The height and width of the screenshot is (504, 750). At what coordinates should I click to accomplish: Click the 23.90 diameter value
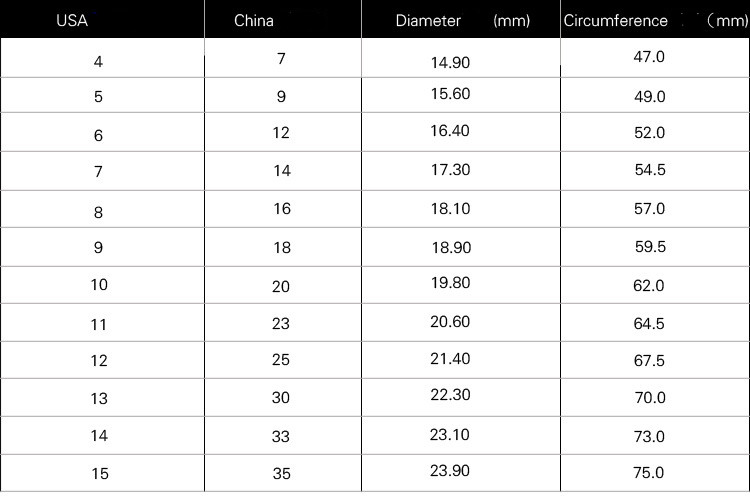pyautogui.click(x=450, y=472)
